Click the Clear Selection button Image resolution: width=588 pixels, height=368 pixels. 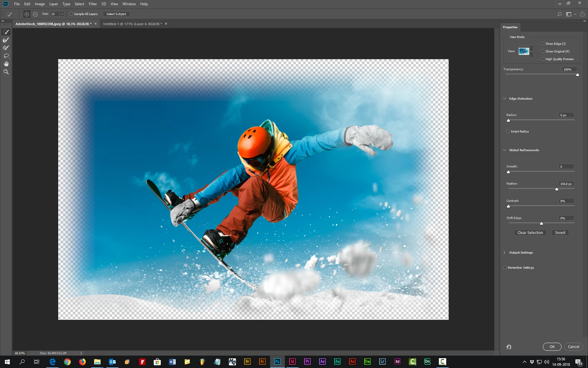click(530, 233)
